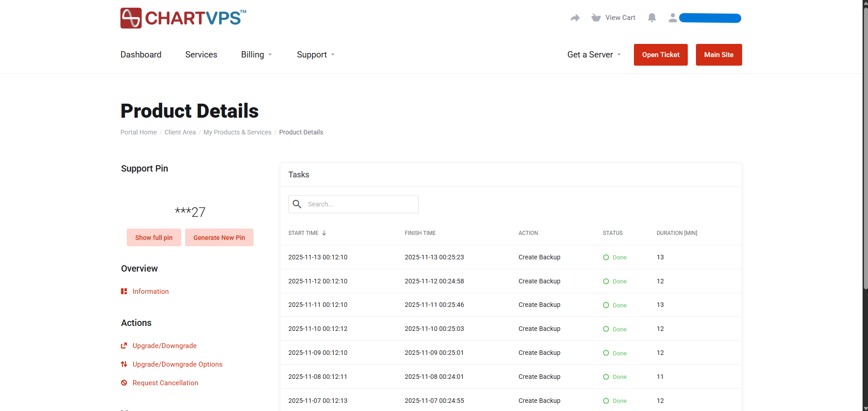Open the Services menu item
The image size is (868, 411).
pyautogui.click(x=201, y=55)
